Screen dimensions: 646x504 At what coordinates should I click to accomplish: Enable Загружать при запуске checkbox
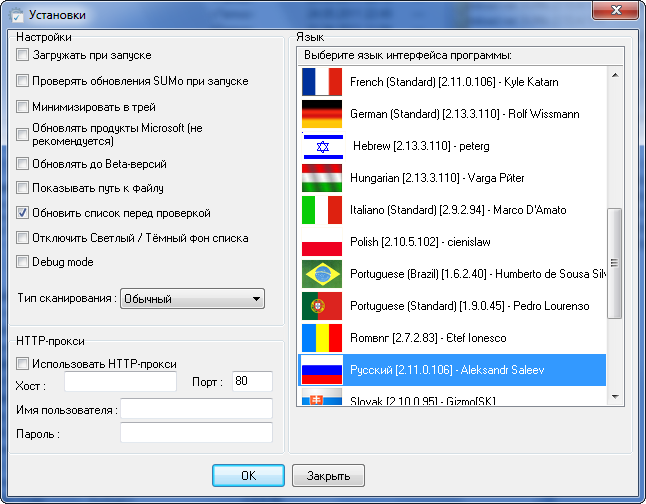pyautogui.click(x=22, y=55)
